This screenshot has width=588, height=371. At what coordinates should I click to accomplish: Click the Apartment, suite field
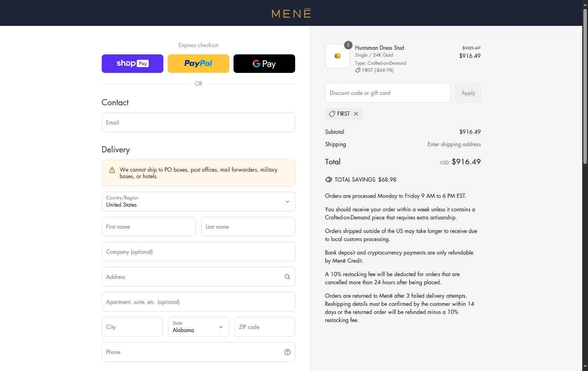point(198,302)
